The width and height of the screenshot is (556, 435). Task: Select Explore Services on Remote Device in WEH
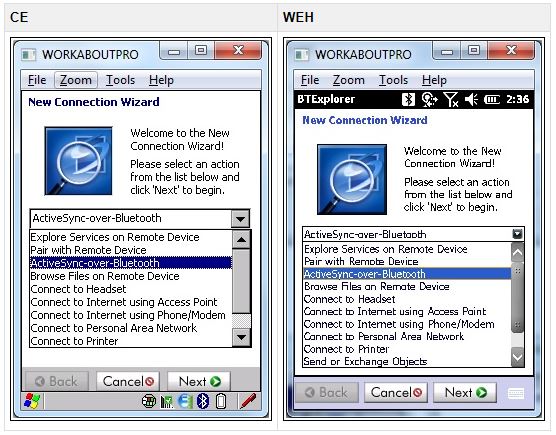(407, 249)
